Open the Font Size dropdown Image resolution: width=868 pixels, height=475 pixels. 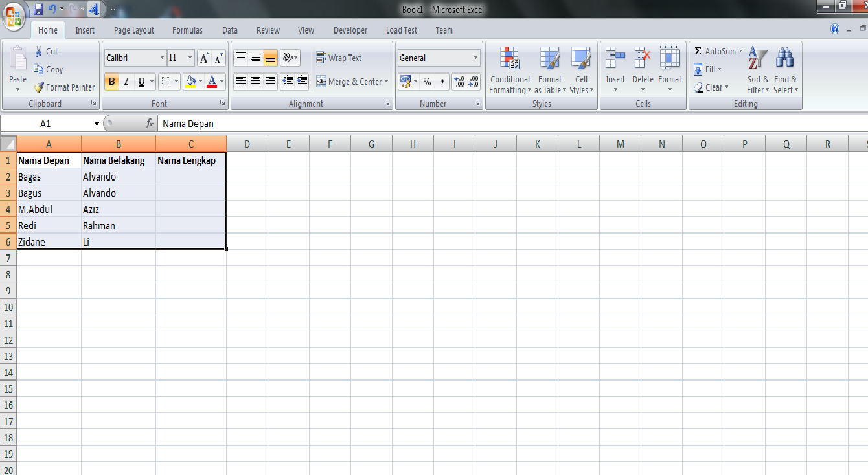[188, 58]
